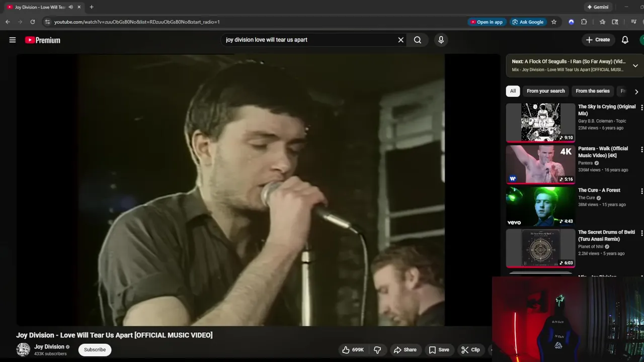
Task: Reload the page with the refresh icon
Action: 33,22
